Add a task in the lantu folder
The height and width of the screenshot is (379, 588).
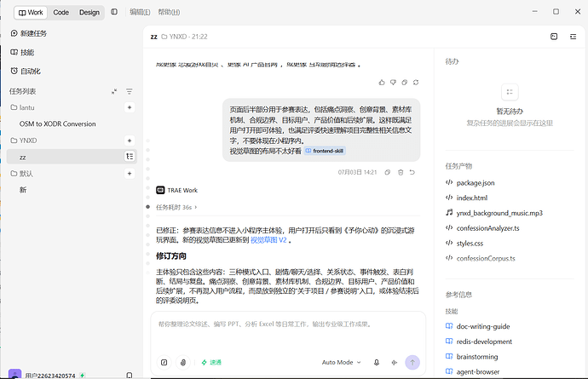click(130, 107)
